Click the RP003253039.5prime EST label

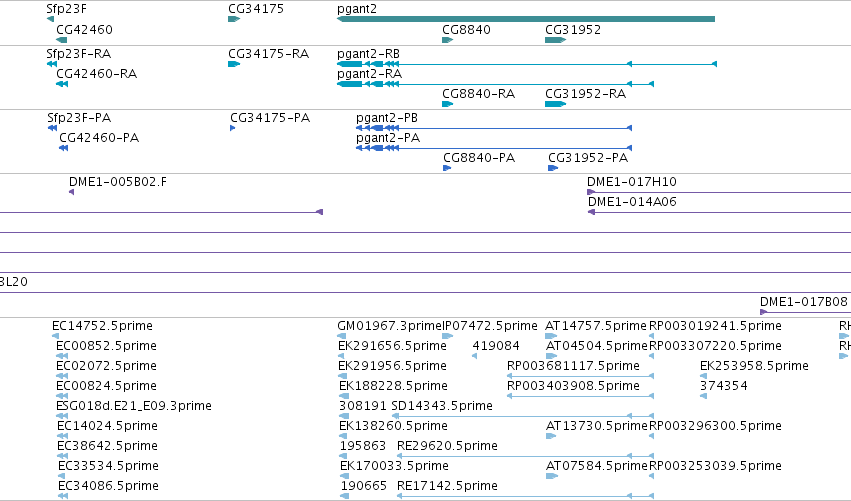(x=715, y=466)
